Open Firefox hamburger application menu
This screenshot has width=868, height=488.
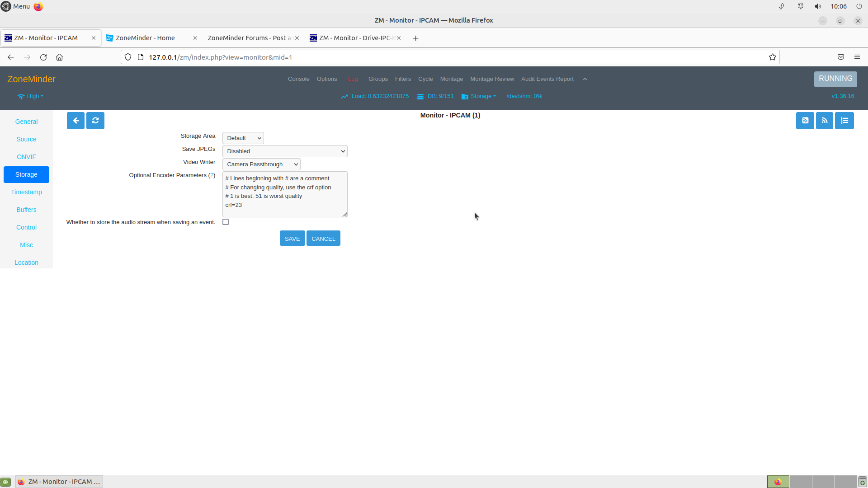click(x=857, y=57)
